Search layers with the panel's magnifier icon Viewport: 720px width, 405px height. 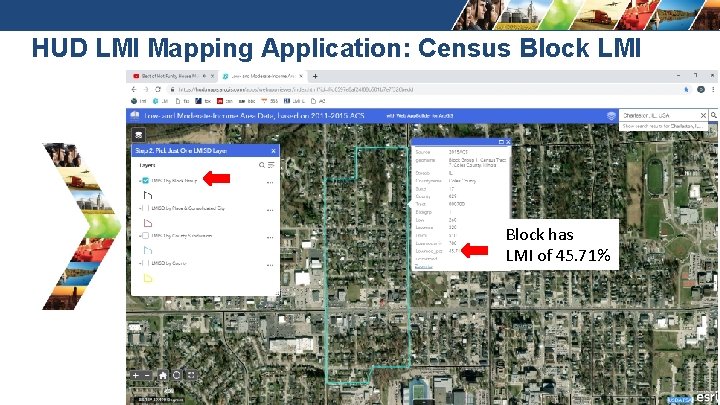tap(262, 165)
